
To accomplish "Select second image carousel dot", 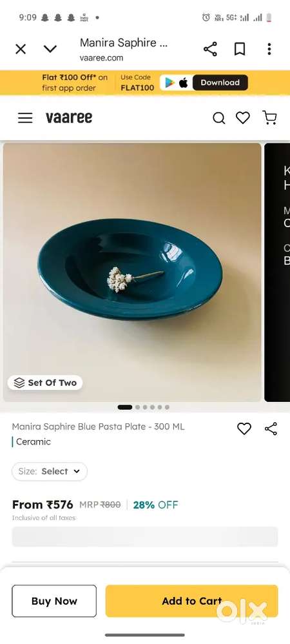I will [x=137, y=407].
